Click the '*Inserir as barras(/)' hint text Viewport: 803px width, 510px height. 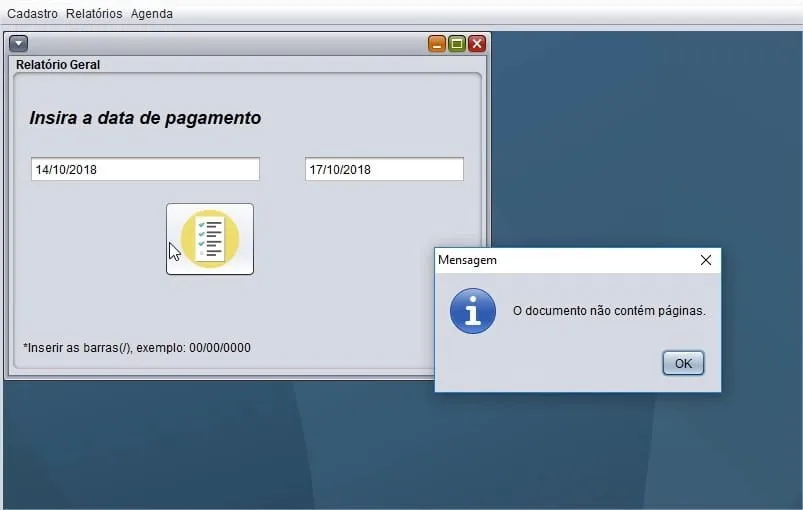coord(137,348)
